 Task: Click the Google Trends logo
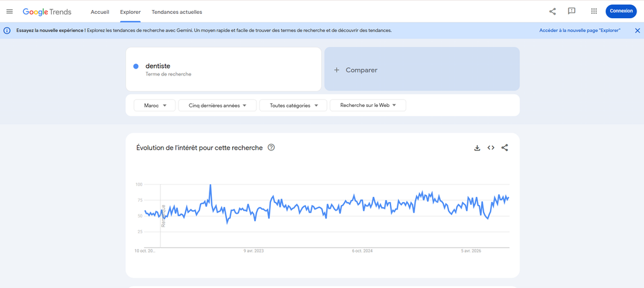(47, 12)
